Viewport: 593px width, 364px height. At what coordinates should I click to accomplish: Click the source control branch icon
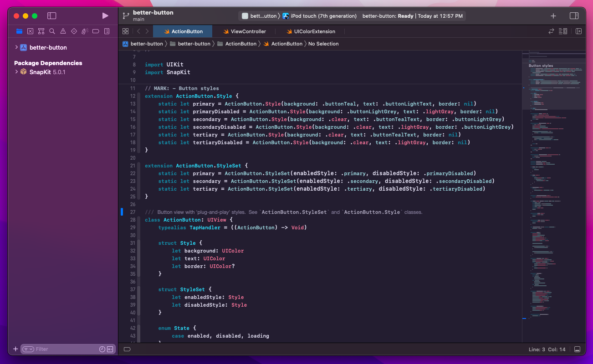coord(126,16)
